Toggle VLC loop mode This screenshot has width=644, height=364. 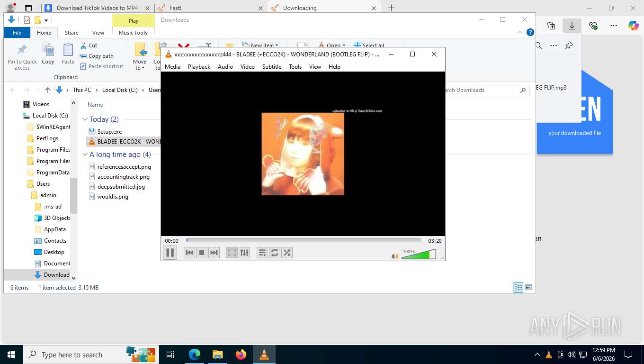(x=275, y=253)
